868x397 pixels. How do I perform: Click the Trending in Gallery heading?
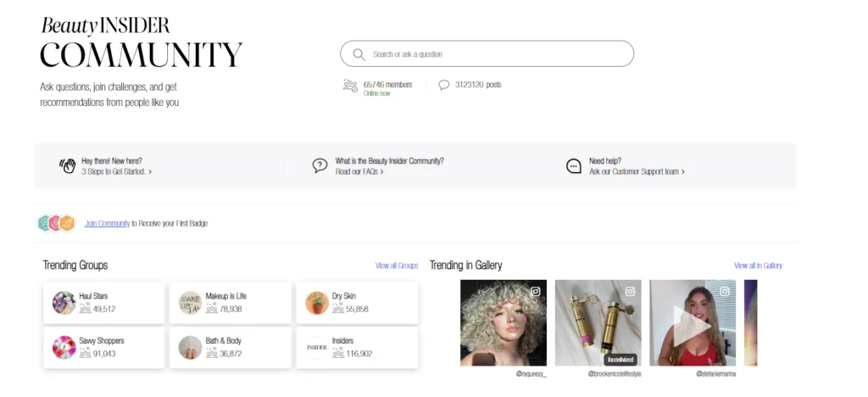(x=465, y=266)
